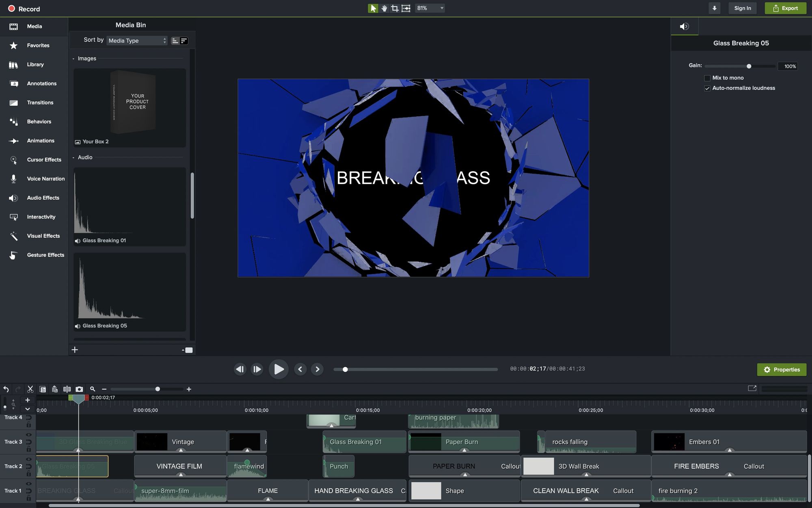Jump to previous clip with left chevron

pos(300,369)
